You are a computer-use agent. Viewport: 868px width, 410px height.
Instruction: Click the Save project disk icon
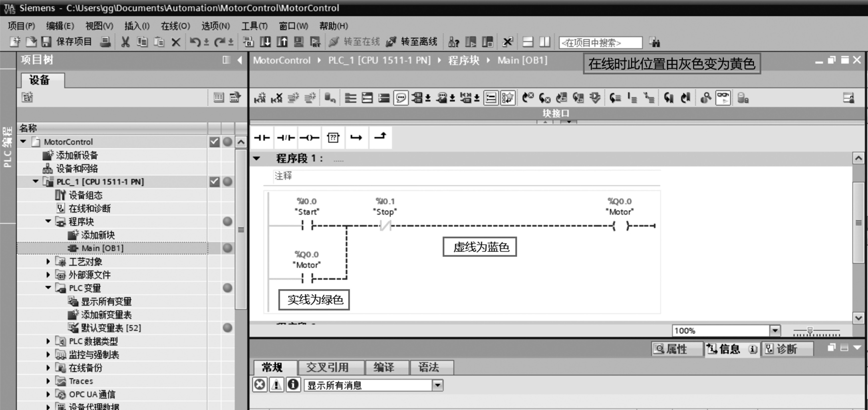46,42
